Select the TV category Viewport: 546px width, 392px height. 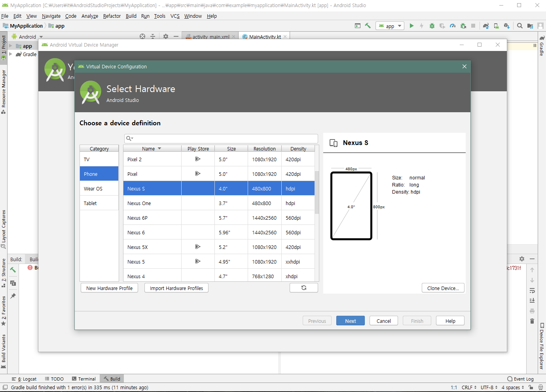99,159
